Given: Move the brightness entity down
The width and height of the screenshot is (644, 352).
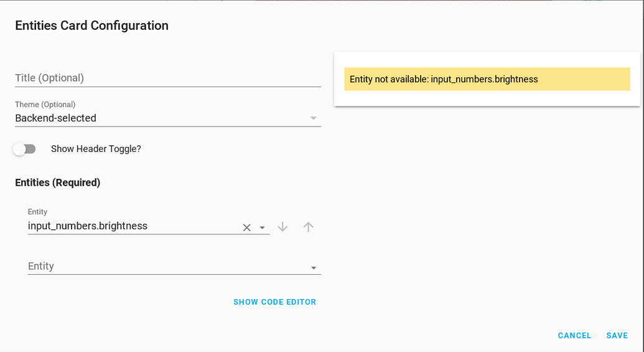Looking at the screenshot, I should click(x=282, y=227).
